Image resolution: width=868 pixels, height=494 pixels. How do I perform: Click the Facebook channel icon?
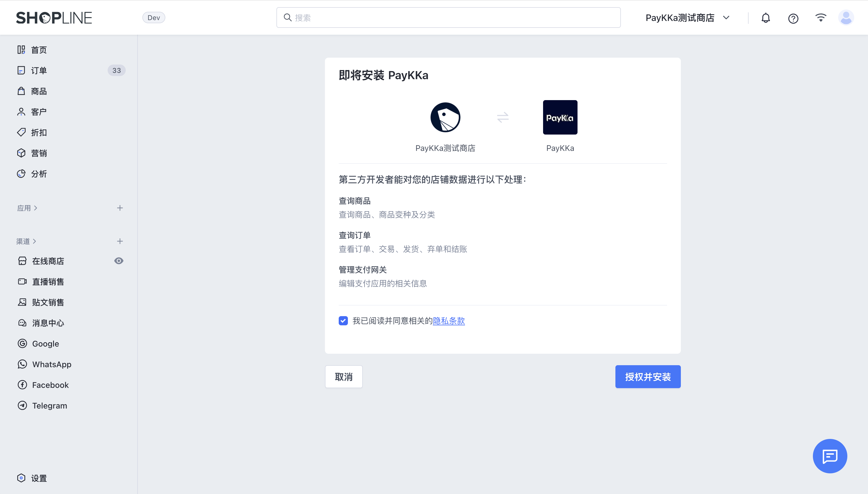tap(22, 385)
